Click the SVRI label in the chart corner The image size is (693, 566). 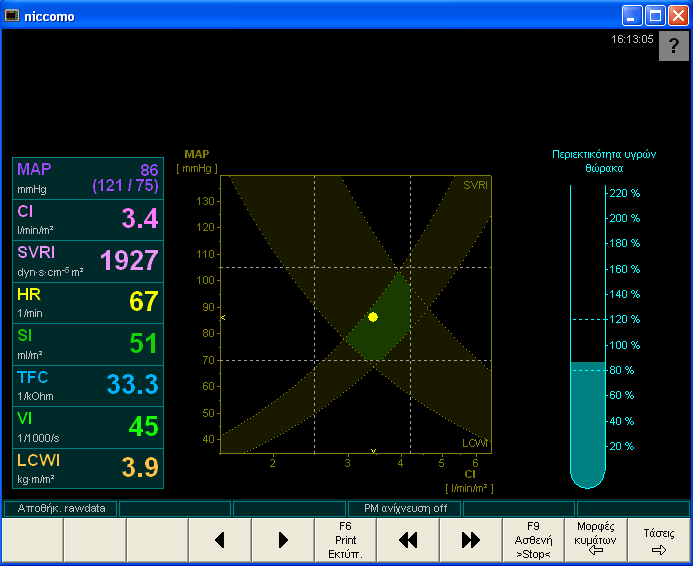pos(476,185)
